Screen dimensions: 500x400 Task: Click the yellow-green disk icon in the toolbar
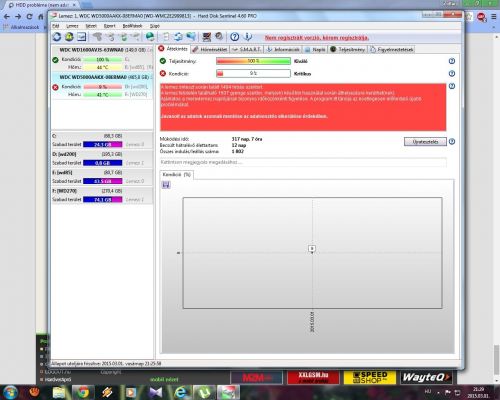69,37
